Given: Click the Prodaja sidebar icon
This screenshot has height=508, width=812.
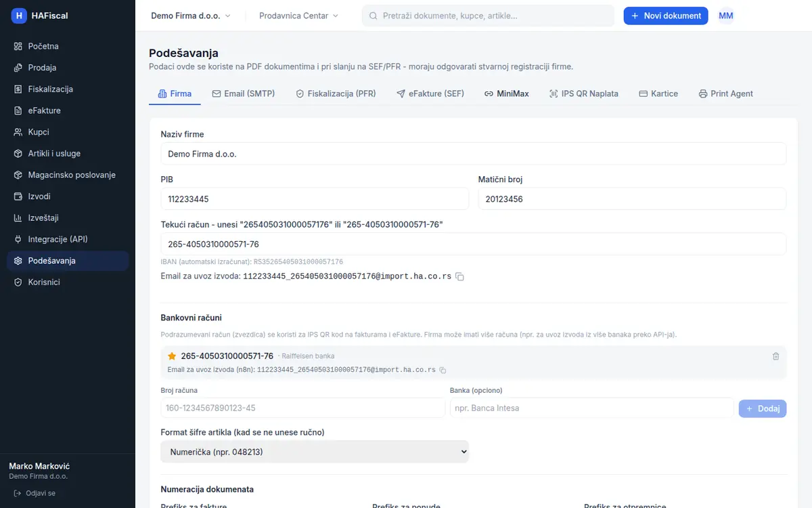Looking at the screenshot, I should pyautogui.click(x=18, y=68).
